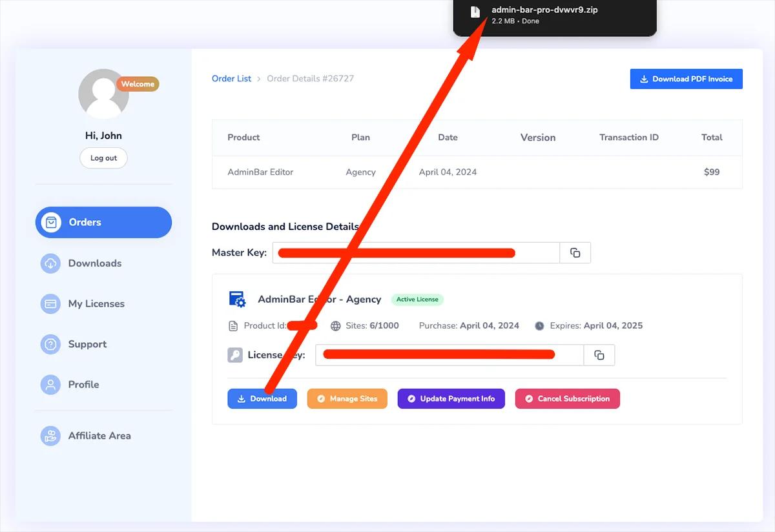Click the AdminBar Editor product logo icon
The width and height of the screenshot is (775, 532).
(237, 298)
